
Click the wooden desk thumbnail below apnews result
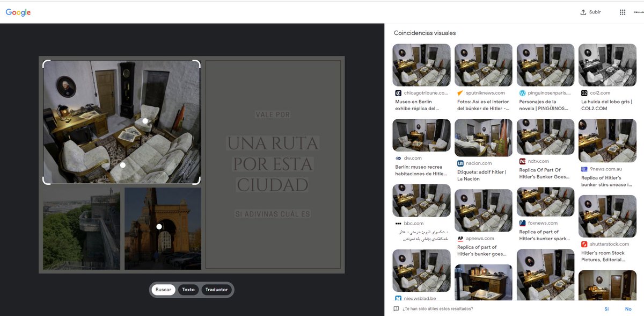[483, 282]
